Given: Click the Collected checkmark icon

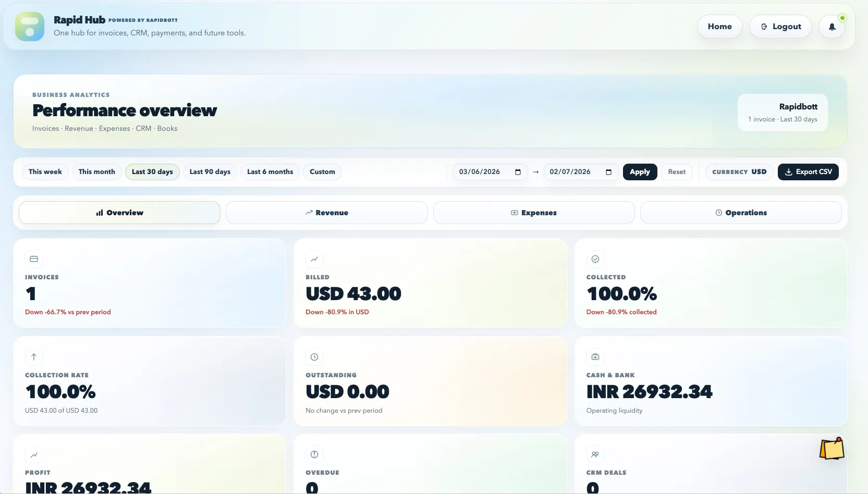Looking at the screenshot, I should click(x=595, y=259).
